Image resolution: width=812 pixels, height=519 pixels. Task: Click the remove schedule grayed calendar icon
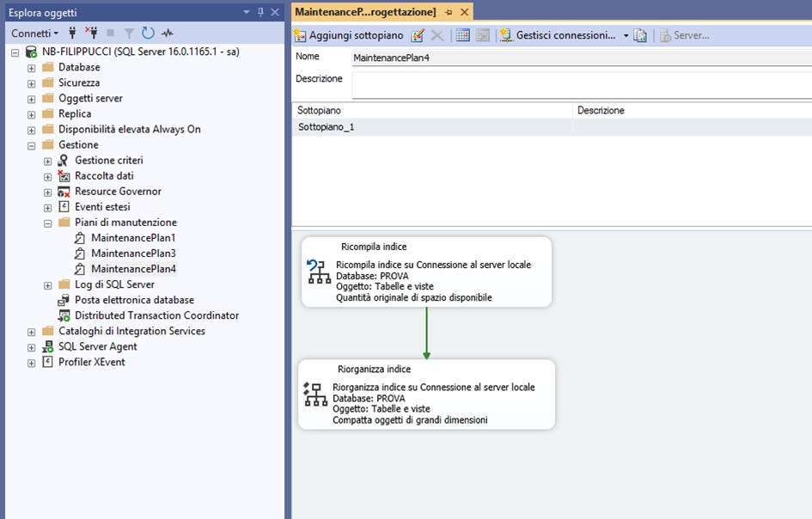coord(483,35)
